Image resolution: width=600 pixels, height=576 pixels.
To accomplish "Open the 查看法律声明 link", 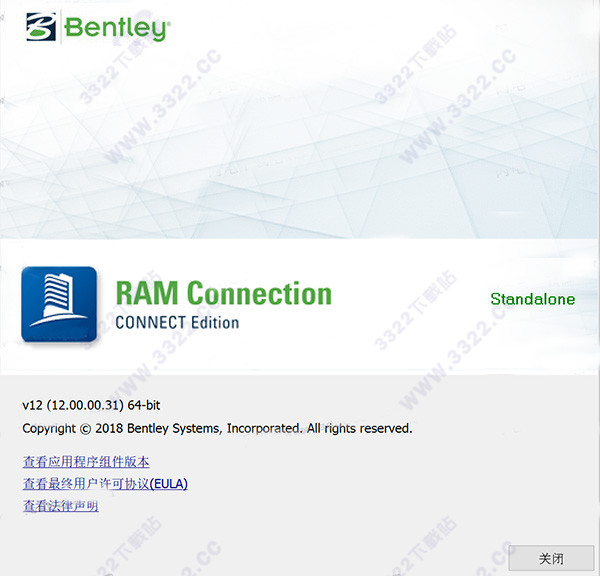I will coord(60,506).
